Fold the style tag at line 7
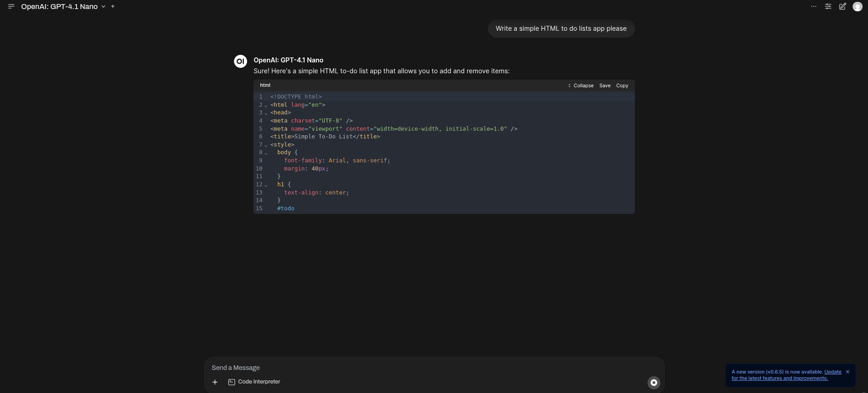 [266, 145]
